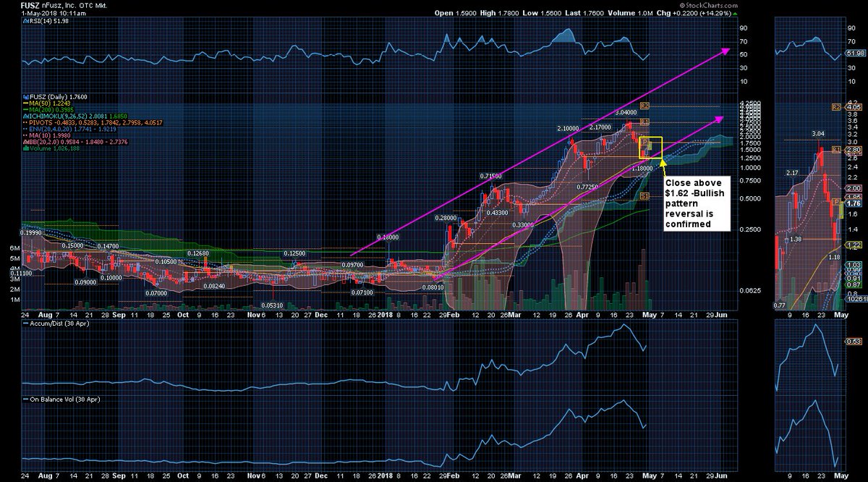
Task: Click the MA(10) 1.9980 legend entry
Action: [48, 135]
